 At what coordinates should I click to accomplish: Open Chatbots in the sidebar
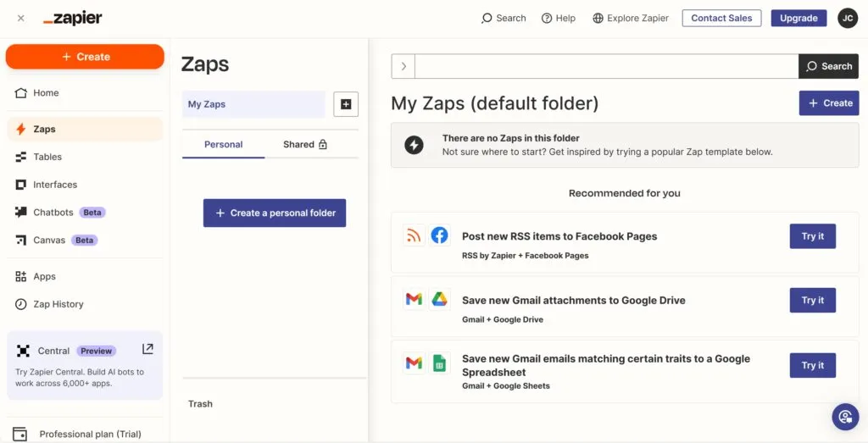tap(86, 213)
